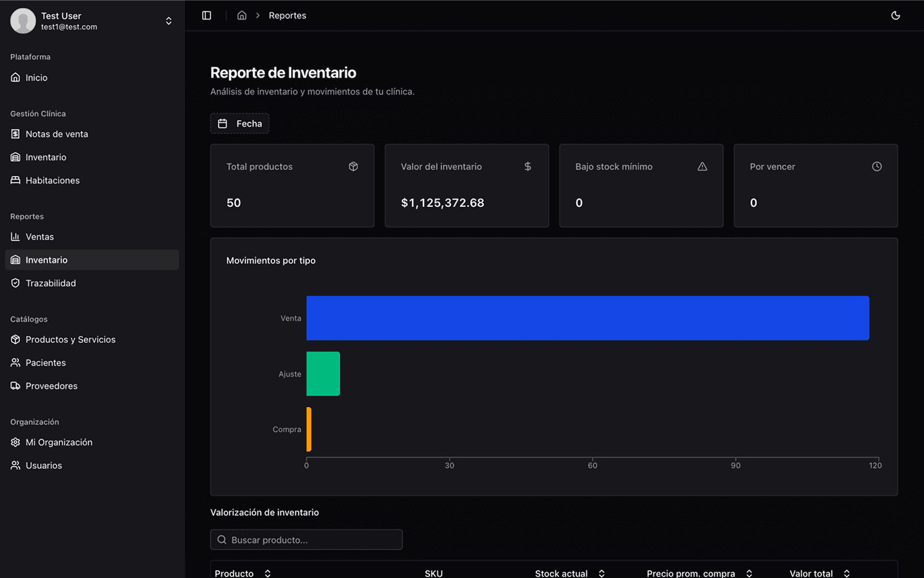
Task: Click the Productos y Servicios box icon
Action: 15,340
